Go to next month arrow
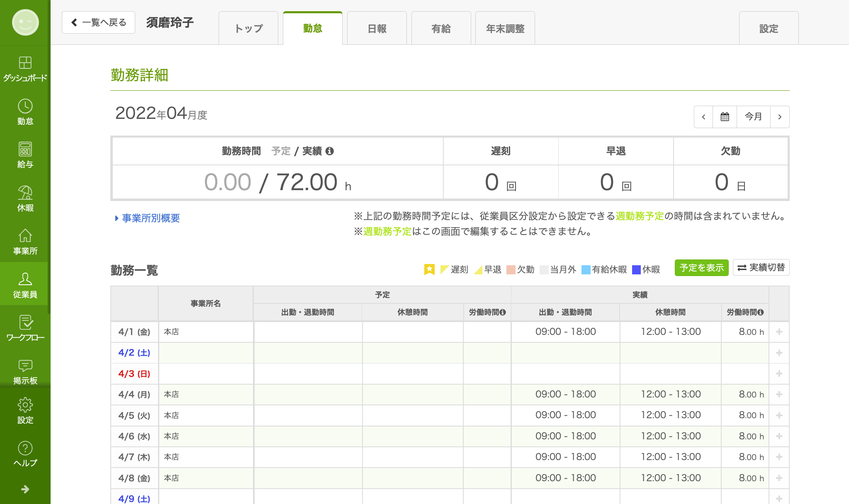Screen dimensions: 849x504 tap(780, 117)
